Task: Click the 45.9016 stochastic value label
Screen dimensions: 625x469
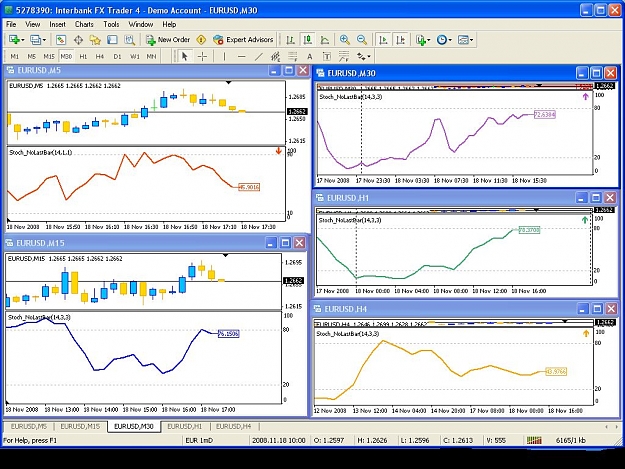Action: coord(249,187)
